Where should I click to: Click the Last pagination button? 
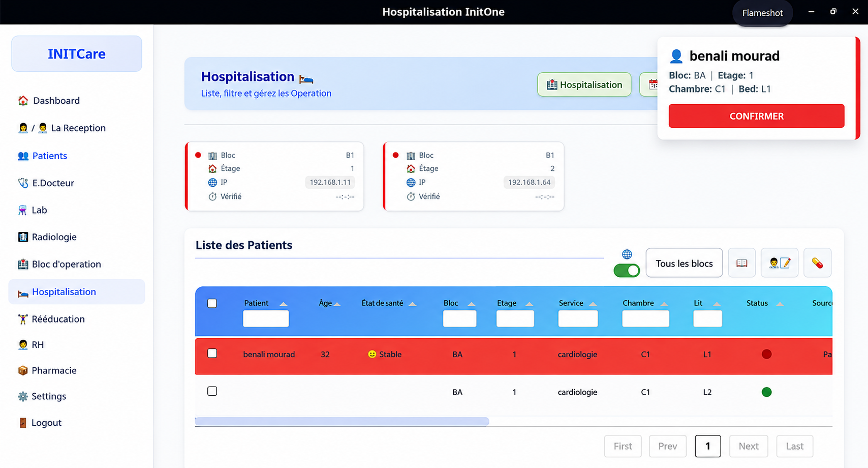tap(795, 446)
